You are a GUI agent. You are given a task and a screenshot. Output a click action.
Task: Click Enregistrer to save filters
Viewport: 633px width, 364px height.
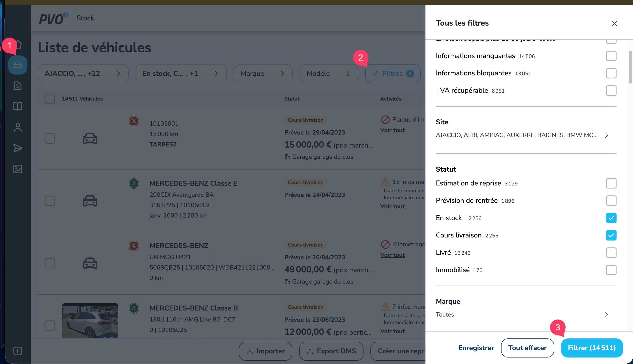(x=476, y=348)
